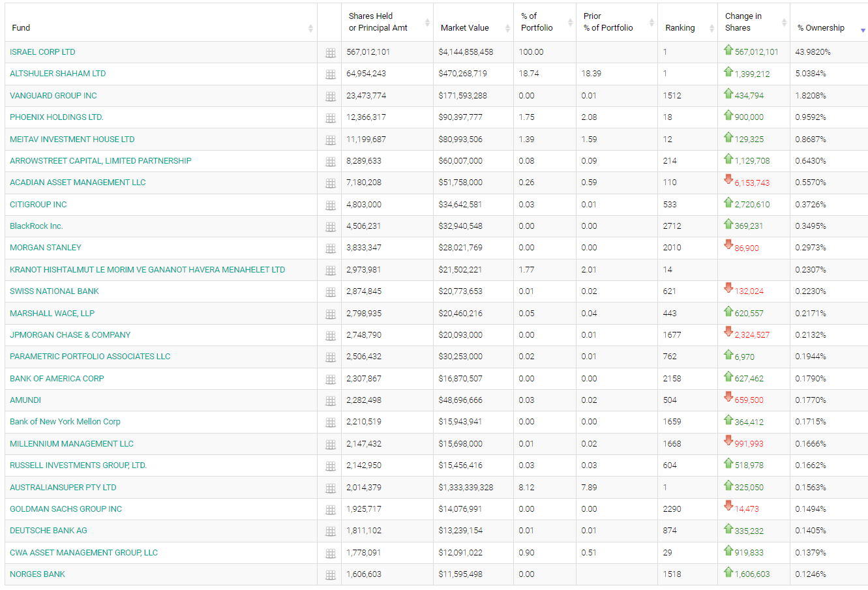Open grid icon for GOLDMAN SACHS GROUP INC
Viewport: 868px width, 590px height.
point(331,510)
